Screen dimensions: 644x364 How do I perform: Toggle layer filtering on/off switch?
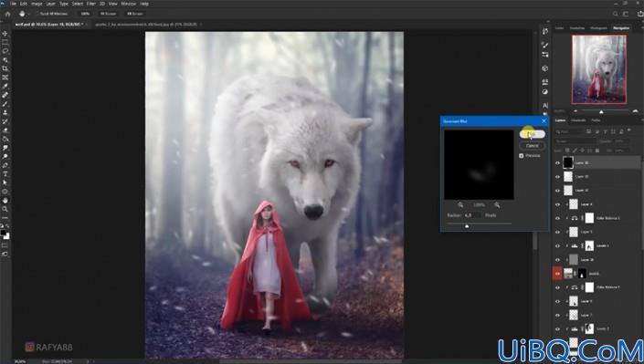click(x=629, y=130)
